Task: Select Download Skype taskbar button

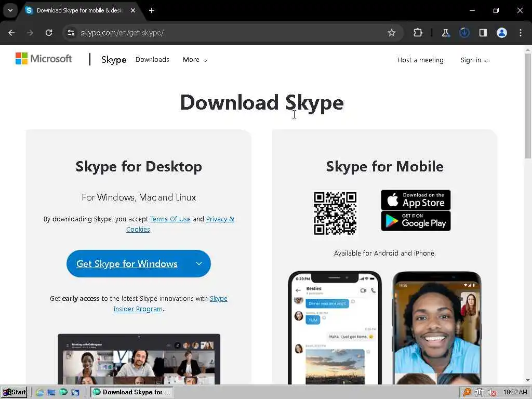Action: pyautogui.click(x=132, y=392)
